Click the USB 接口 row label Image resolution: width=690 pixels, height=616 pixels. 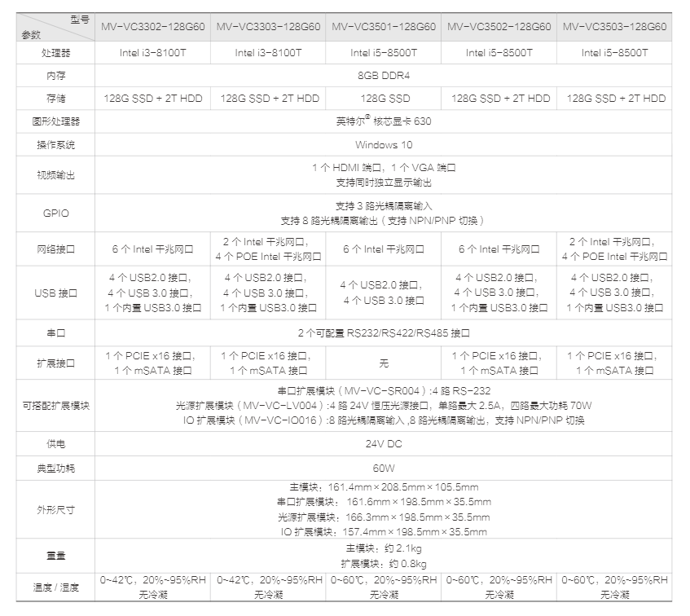coord(53,293)
